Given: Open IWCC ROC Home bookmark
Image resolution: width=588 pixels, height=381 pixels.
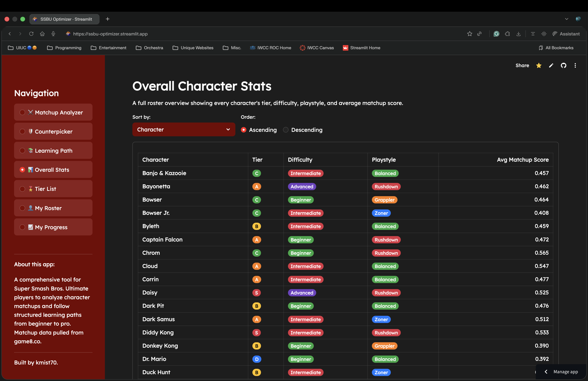Looking at the screenshot, I should click(x=270, y=48).
